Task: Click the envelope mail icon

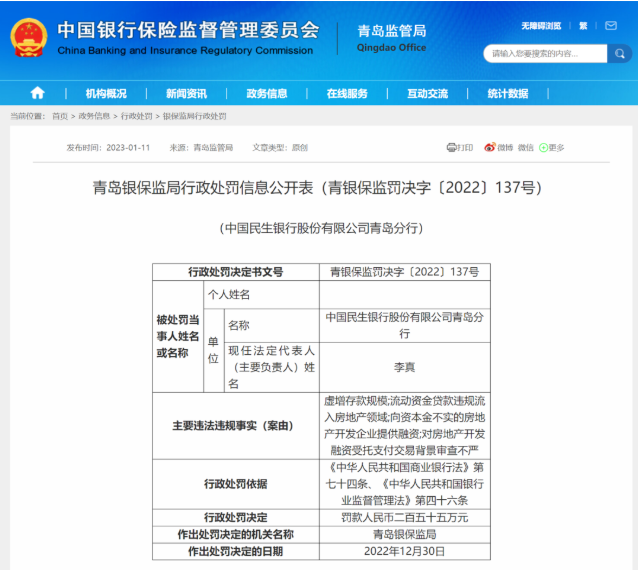Action: [611, 26]
